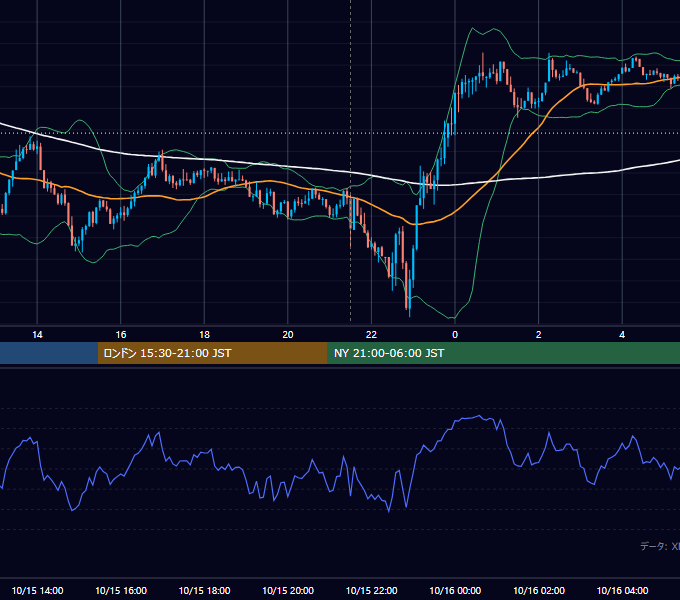Click the oscillator line's highest peak after midnight
Screen dimensions: 680x600
[x=479, y=416]
